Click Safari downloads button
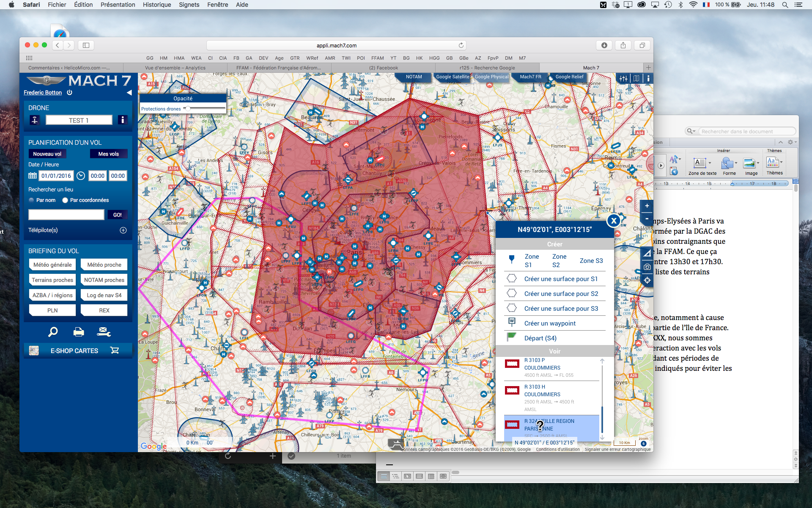The width and height of the screenshot is (812, 508). tap(604, 45)
